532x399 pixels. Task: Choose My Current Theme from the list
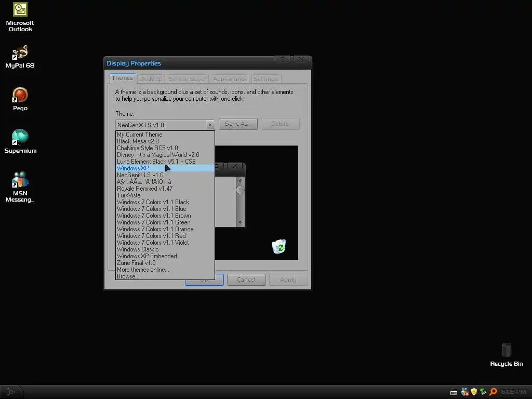pos(165,135)
